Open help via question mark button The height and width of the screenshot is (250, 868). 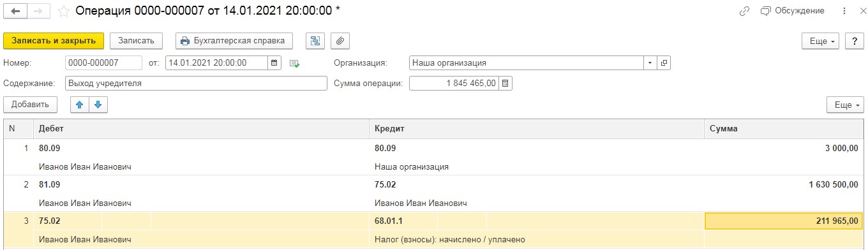click(855, 41)
